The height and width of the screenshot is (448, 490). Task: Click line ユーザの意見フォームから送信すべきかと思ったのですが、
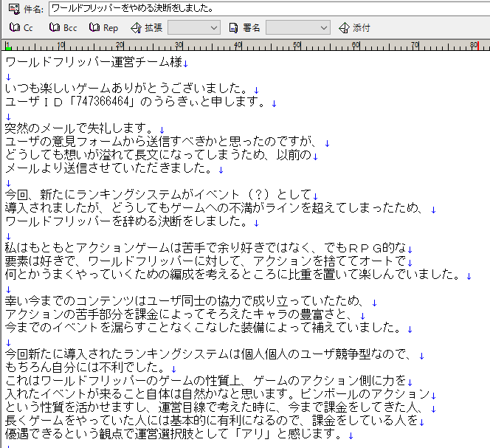(163, 142)
